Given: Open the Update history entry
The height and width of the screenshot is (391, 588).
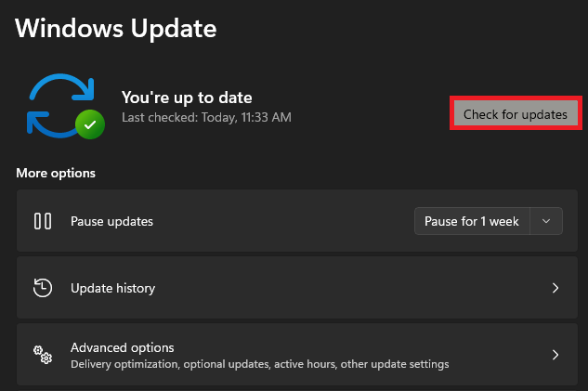Looking at the screenshot, I should tap(113, 288).
